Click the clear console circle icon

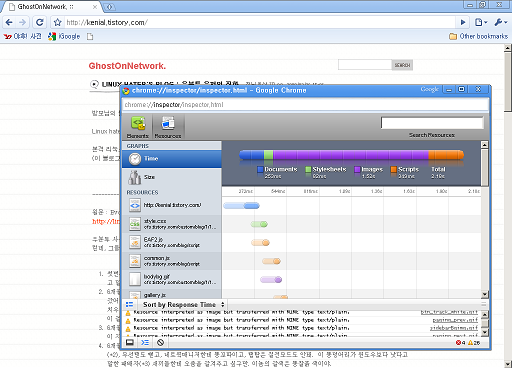pos(160,342)
